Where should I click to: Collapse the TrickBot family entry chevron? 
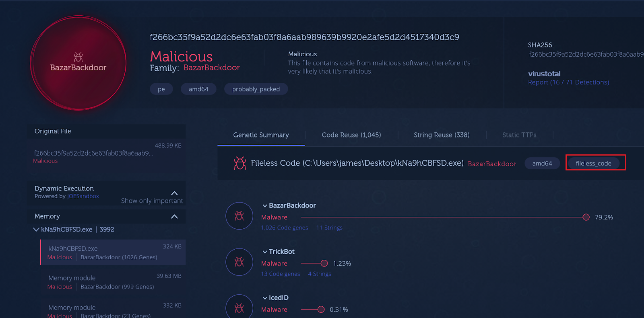[265, 252]
